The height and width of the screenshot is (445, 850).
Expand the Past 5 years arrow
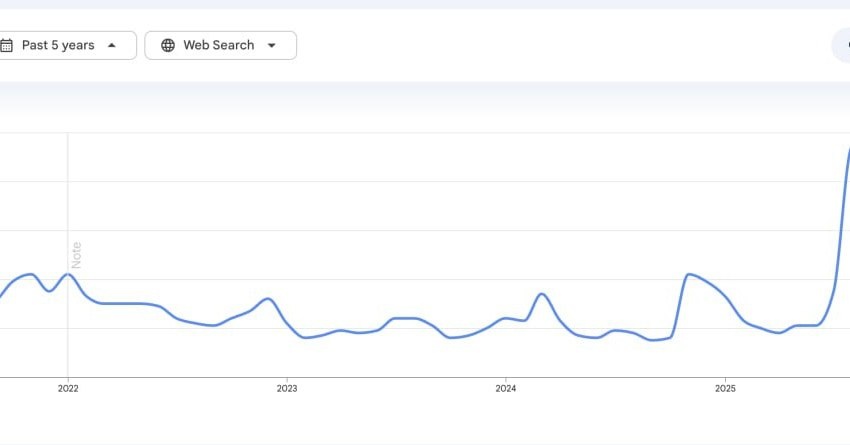pos(111,45)
